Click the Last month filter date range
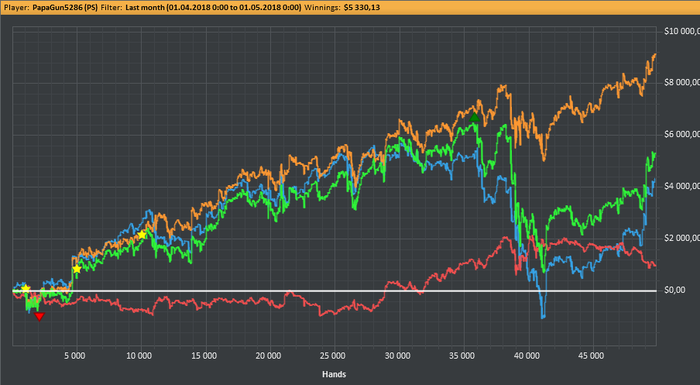 pyautogui.click(x=213, y=8)
